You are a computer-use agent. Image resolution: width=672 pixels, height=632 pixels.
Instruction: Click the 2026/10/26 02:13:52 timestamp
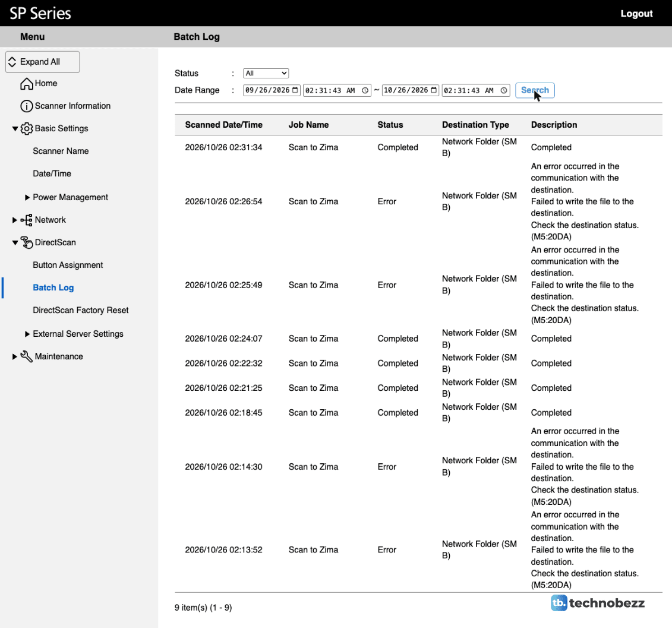224,549
